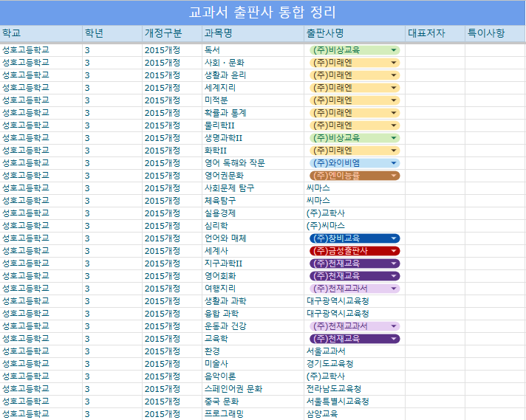Select 경기도교육청 cell in 미술사 row

click(x=355, y=364)
